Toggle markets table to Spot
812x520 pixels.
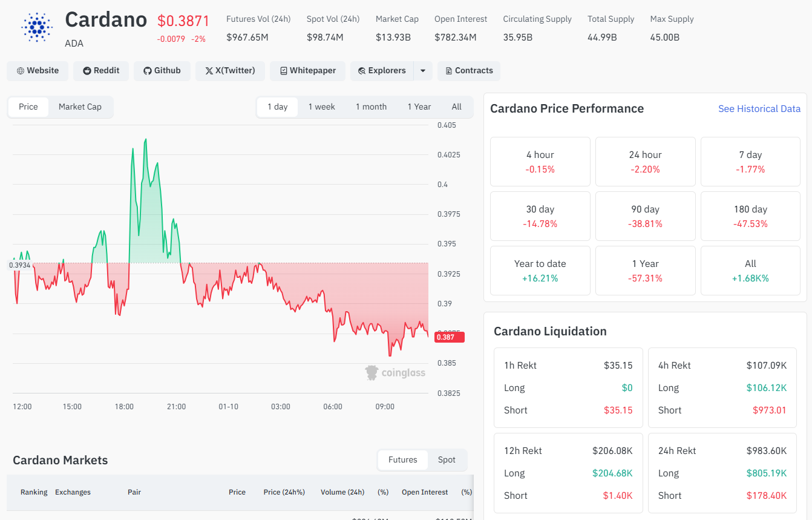coord(447,460)
